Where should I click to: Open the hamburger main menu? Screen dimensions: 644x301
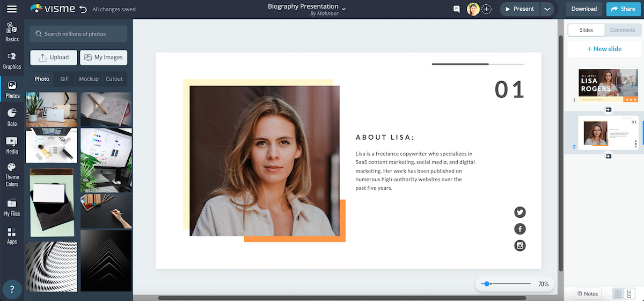point(12,9)
